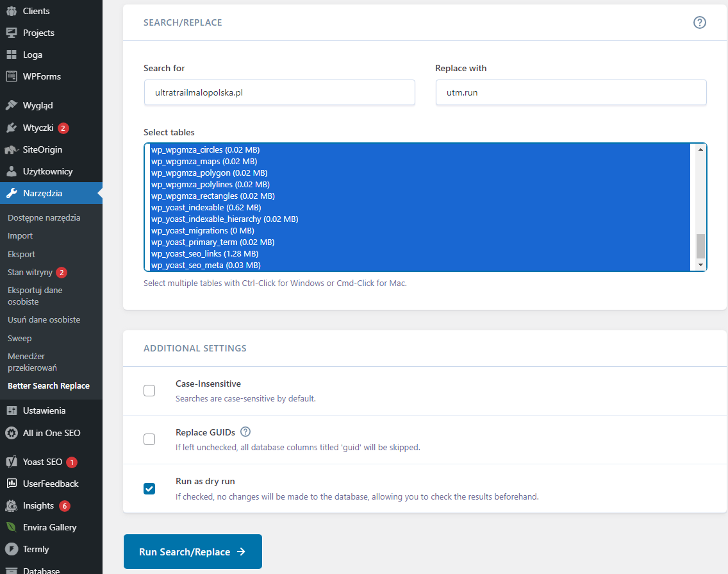Click the WPForms icon in sidebar
Viewport: 728px width, 574px height.
tap(12, 76)
